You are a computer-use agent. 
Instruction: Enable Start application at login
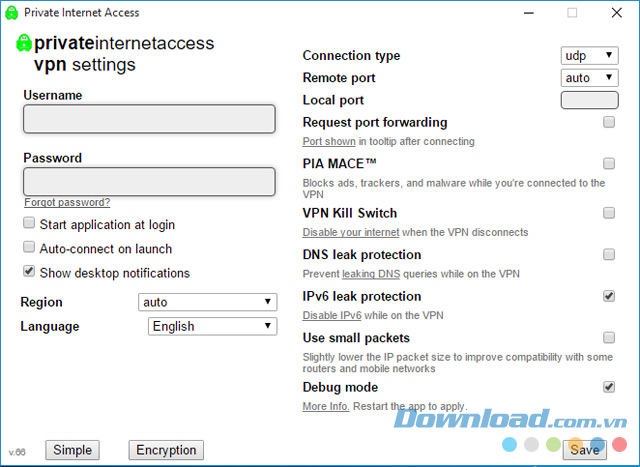(x=29, y=224)
